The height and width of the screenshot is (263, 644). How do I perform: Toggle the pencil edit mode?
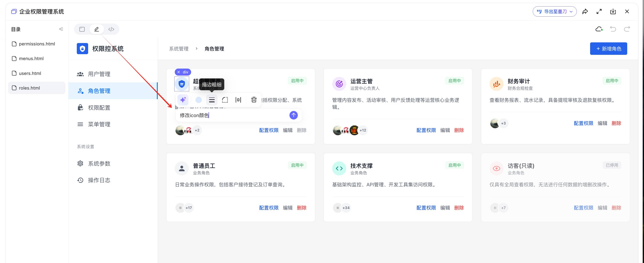(x=96, y=29)
